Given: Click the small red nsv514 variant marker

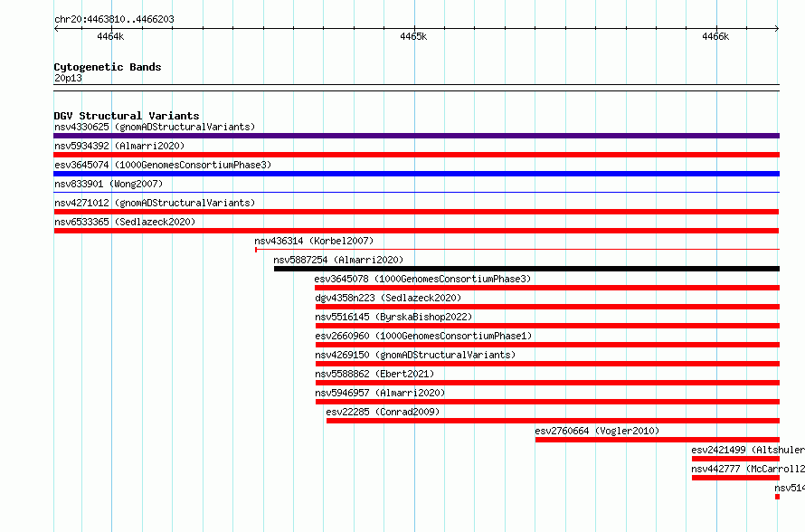Looking at the screenshot, I should coord(777,497).
